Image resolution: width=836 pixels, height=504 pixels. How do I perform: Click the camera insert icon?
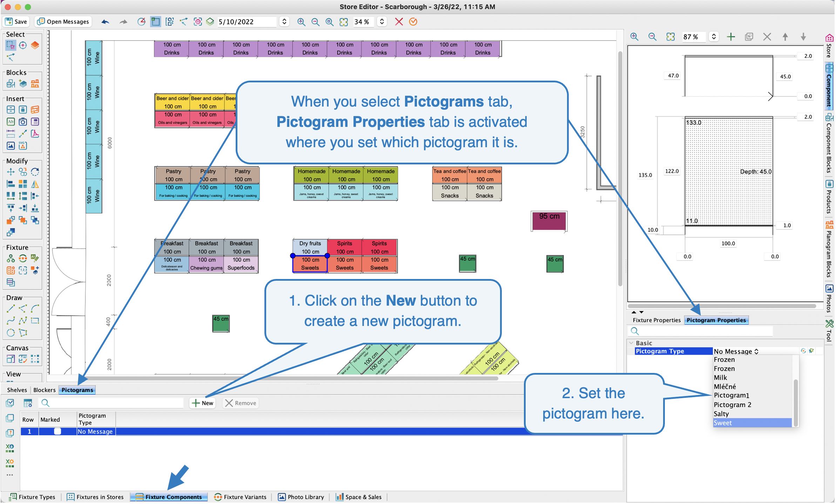point(23,122)
